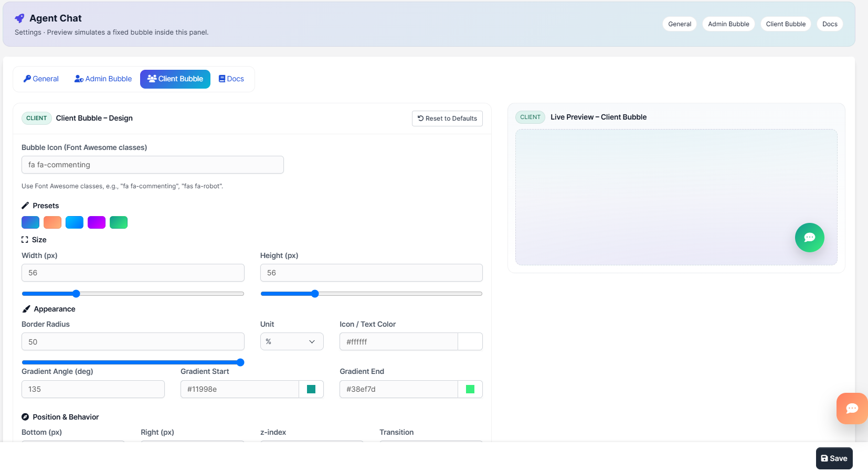The height and width of the screenshot is (472, 868).
Task: Open the Gradient Start color picker swatch
Action: [x=311, y=389]
